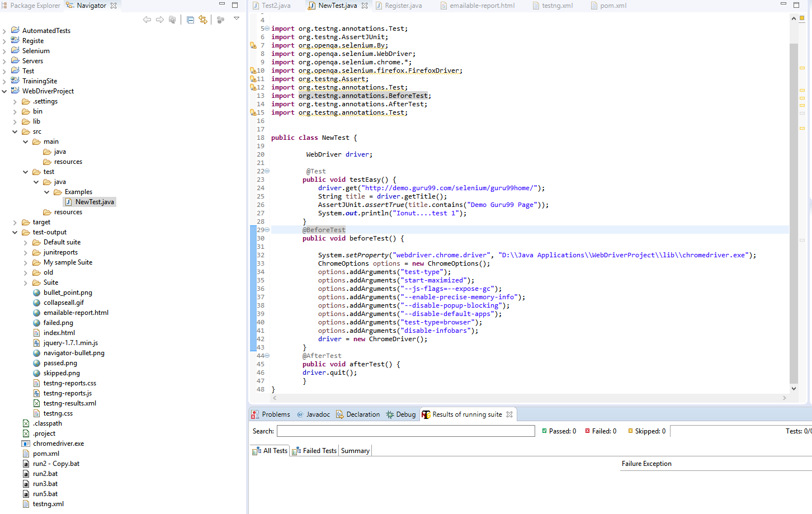The width and height of the screenshot is (812, 514).
Task: Toggle Link with Editor in Navigator toolbar
Action: tap(203, 20)
